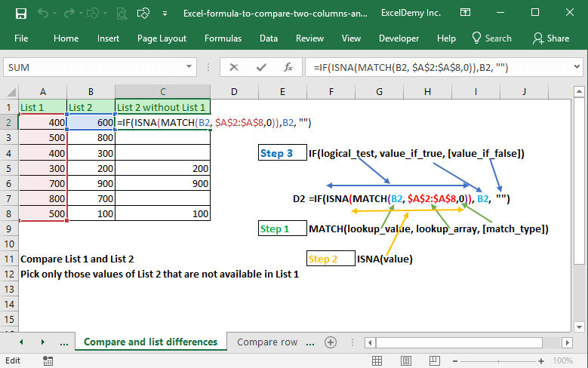Add a new sheet with the plus icon
Screen dimensions: 588x368
point(331,342)
